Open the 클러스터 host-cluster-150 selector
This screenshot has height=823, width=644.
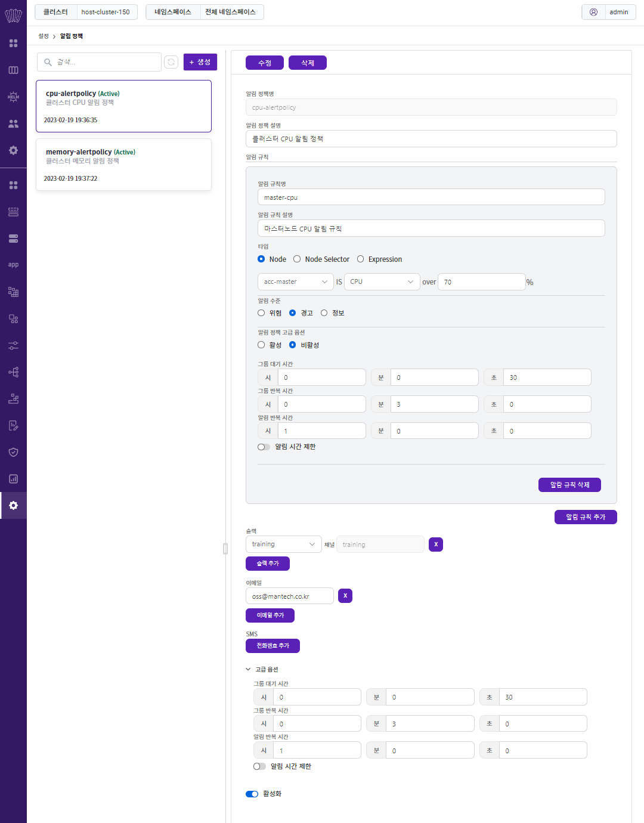[86, 12]
